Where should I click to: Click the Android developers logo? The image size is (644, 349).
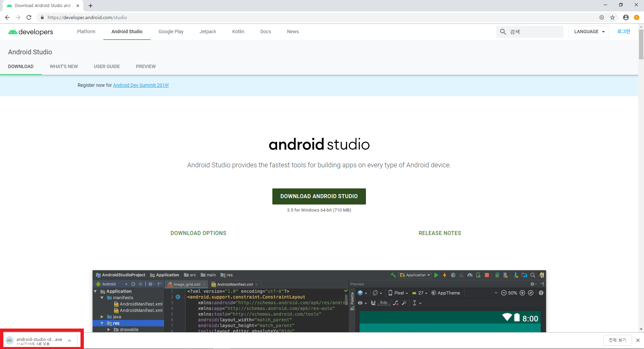pyautogui.click(x=31, y=32)
